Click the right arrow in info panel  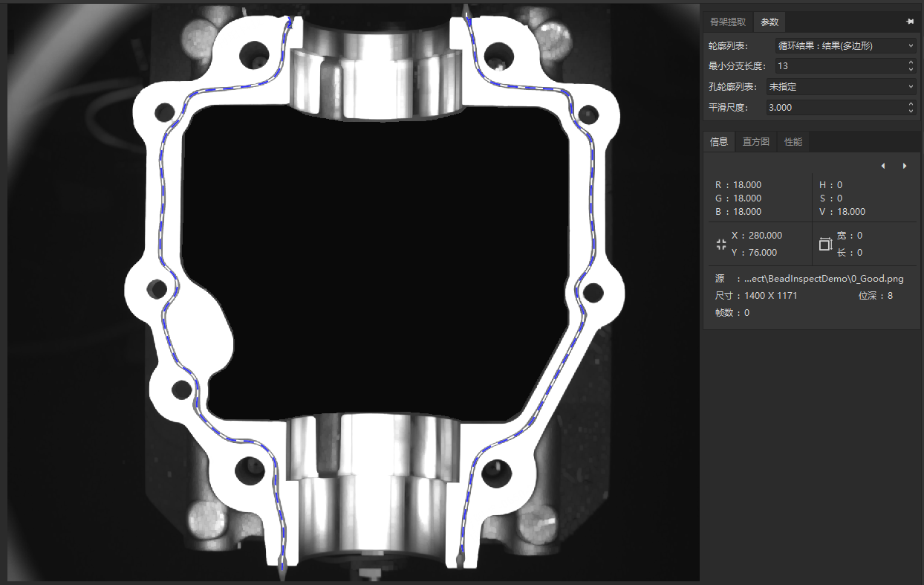click(904, 166)
